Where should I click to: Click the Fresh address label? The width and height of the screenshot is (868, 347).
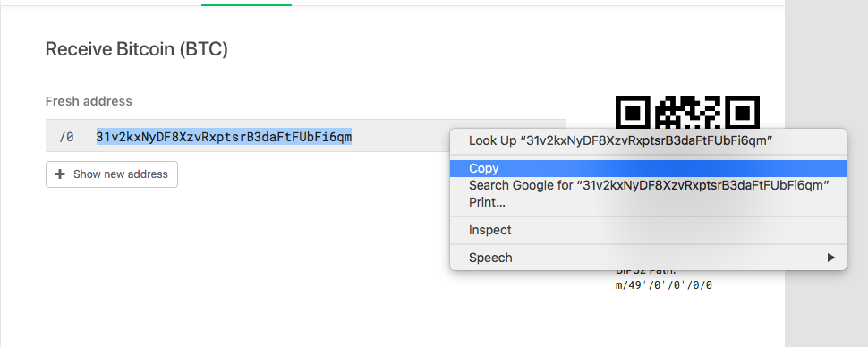[89, 101]
